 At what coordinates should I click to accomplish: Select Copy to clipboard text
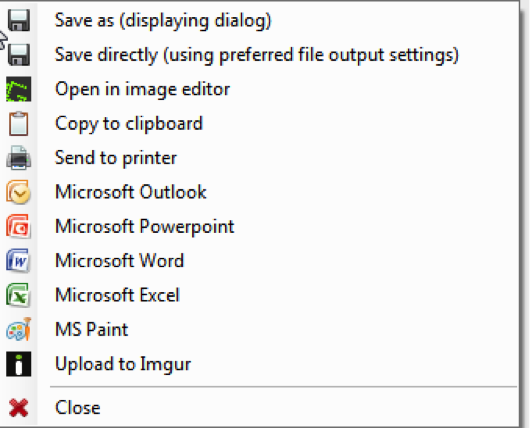pos(129,124)
